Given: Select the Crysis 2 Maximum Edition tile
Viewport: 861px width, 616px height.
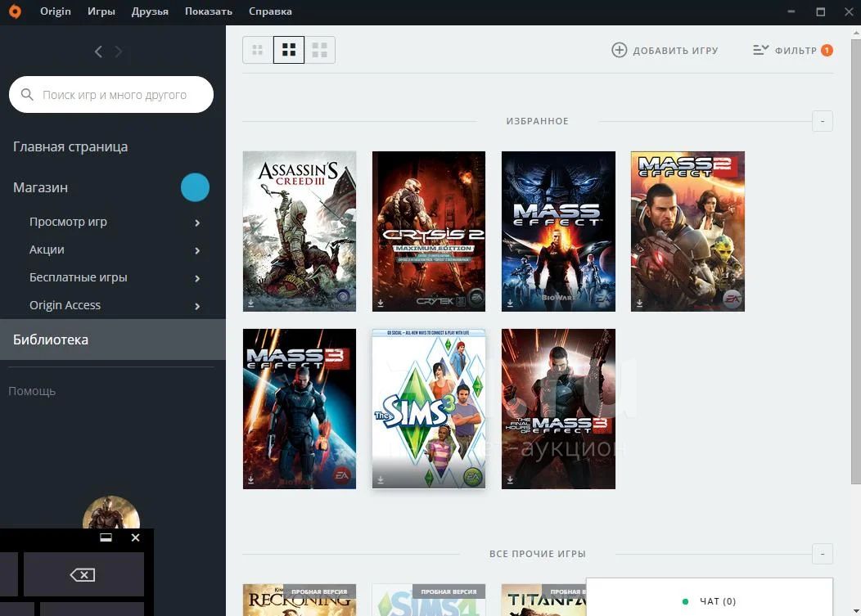Looking at the screenshot, I should (x=429, y=232).
